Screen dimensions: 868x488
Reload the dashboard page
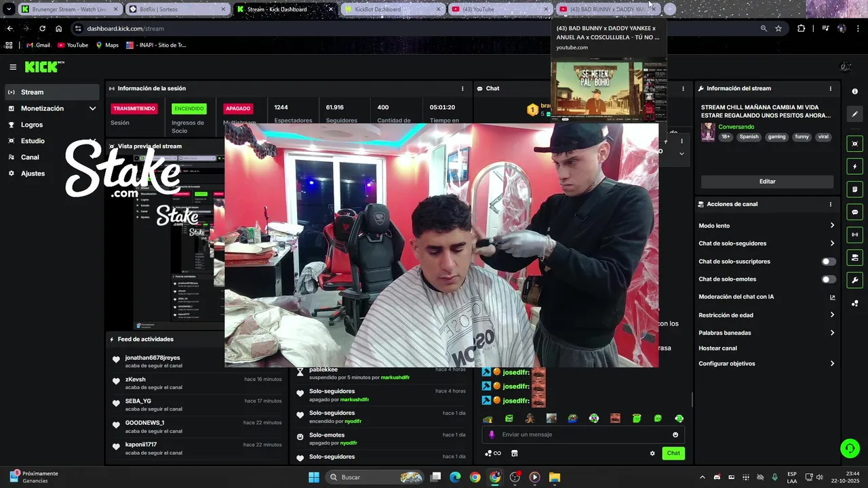coord(42,28)
